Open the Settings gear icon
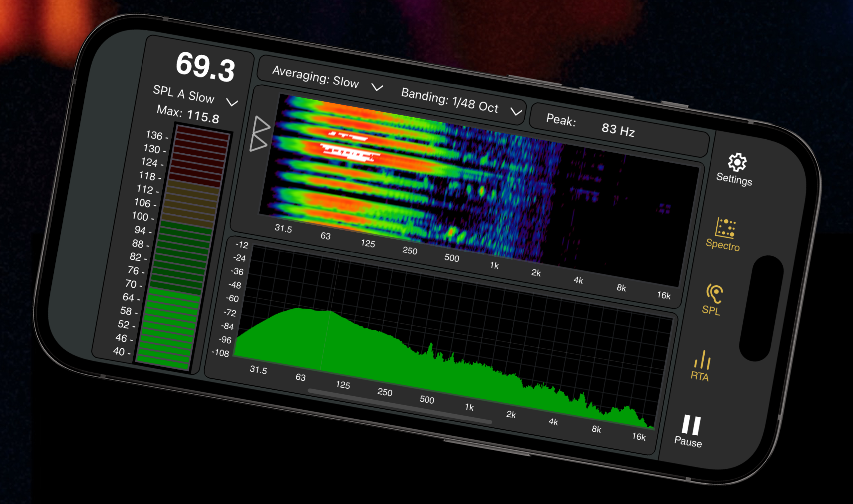The height and width of the screenshot is (504, 853). click(737, 162)
